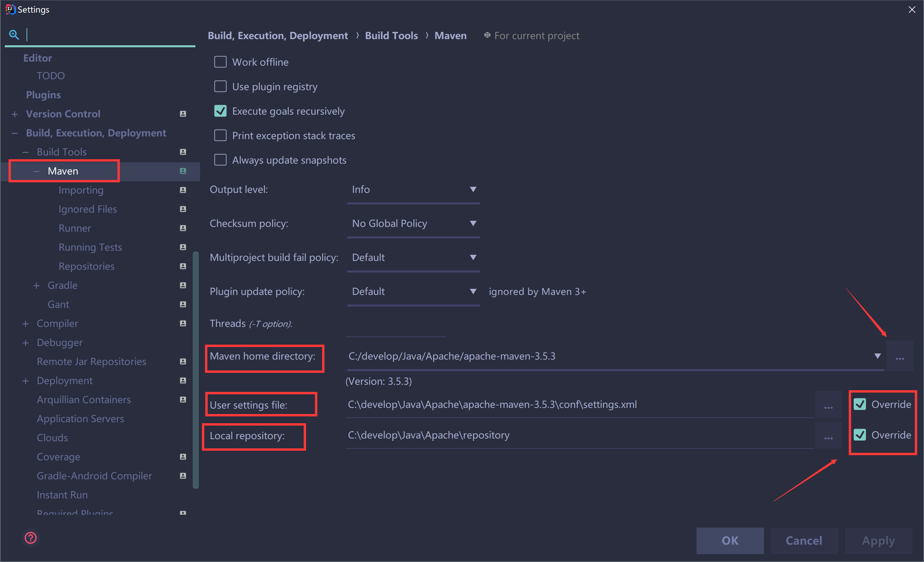The width and height of the screenshot is (924, 562).
Task: Open the TODO settings page
Action: tap(51, 76)
